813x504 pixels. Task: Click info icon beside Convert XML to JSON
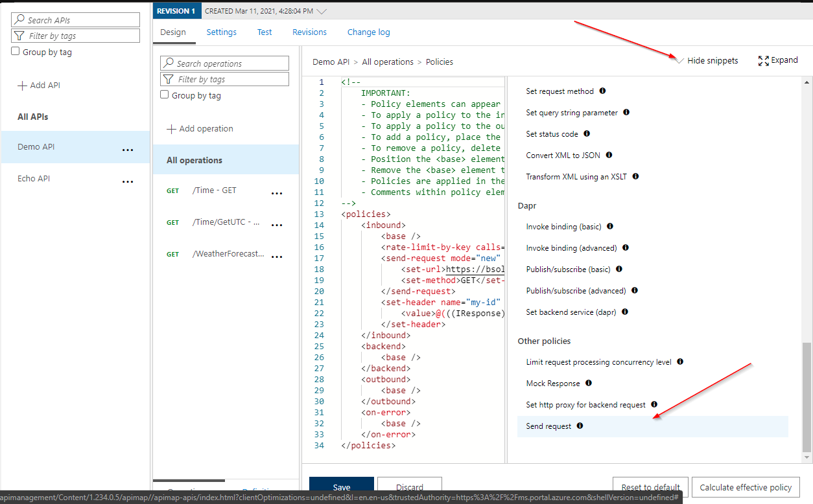[x=609, y=155]
